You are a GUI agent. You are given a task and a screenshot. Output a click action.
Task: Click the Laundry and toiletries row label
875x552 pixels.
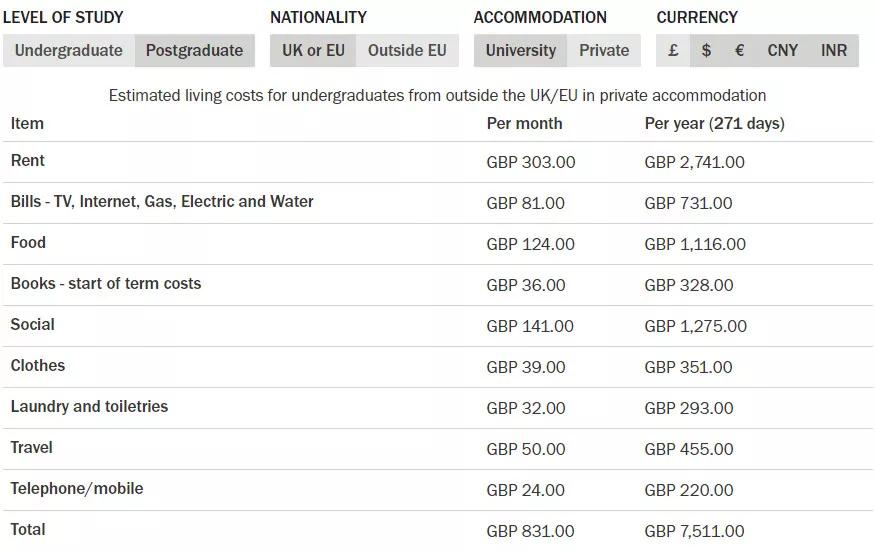pos(89,406)
